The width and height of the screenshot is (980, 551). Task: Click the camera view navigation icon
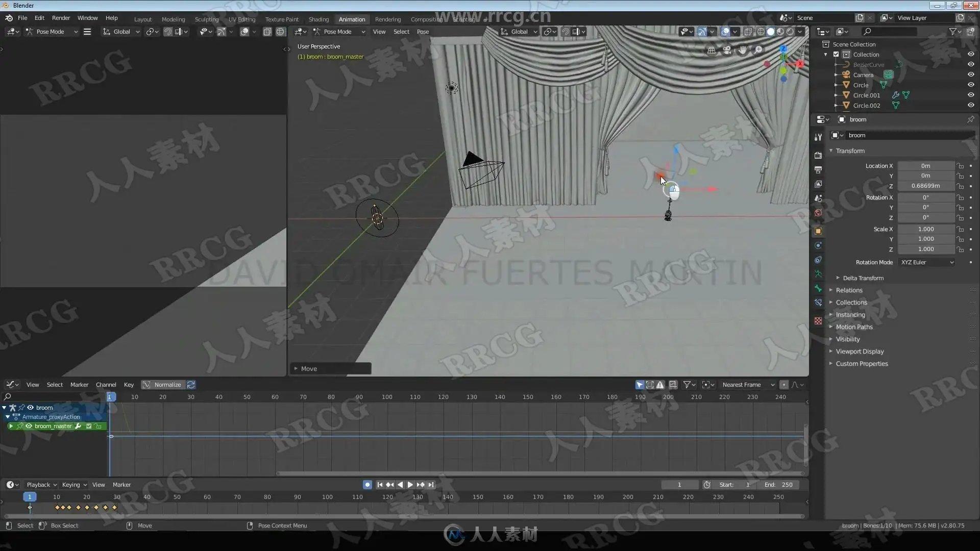727,50
